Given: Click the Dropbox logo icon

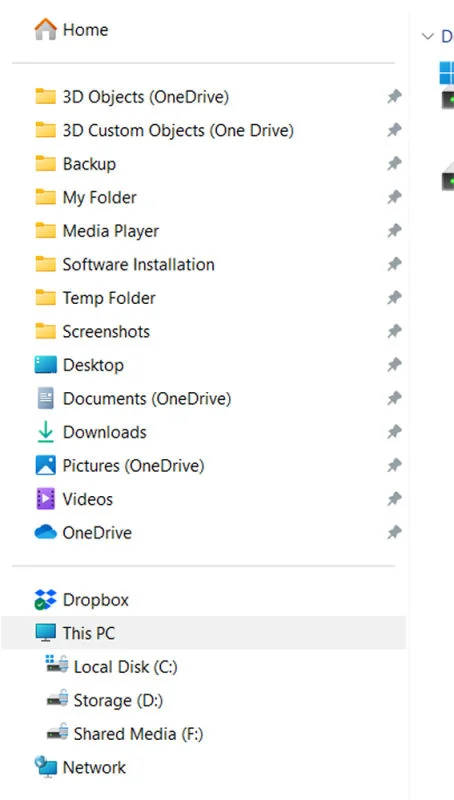Looking at the screenshot, I should 45,599.
